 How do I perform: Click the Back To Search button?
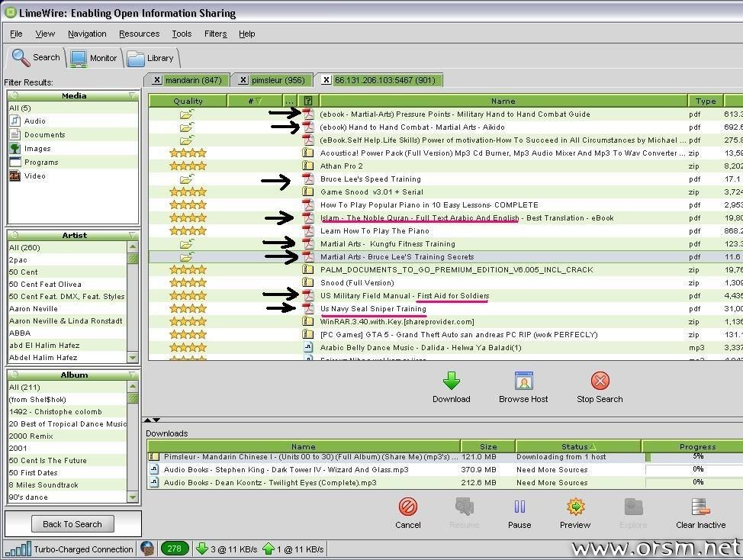coord(72,524)
